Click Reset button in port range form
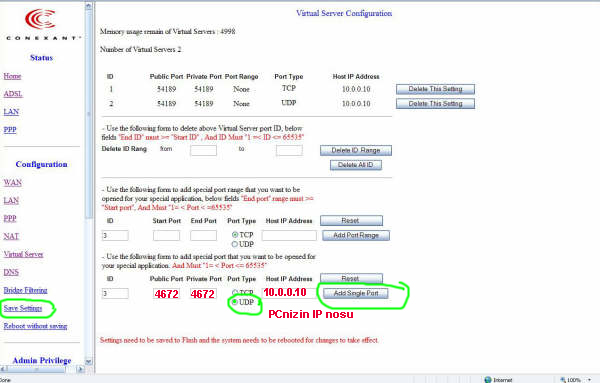600x383 pixels. click(x=351, y=221)
